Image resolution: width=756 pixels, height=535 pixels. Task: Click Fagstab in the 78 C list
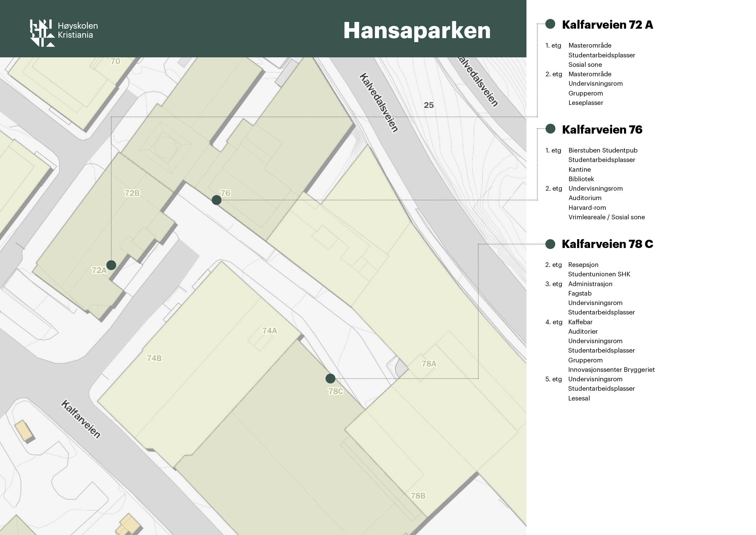coord(579,293)
